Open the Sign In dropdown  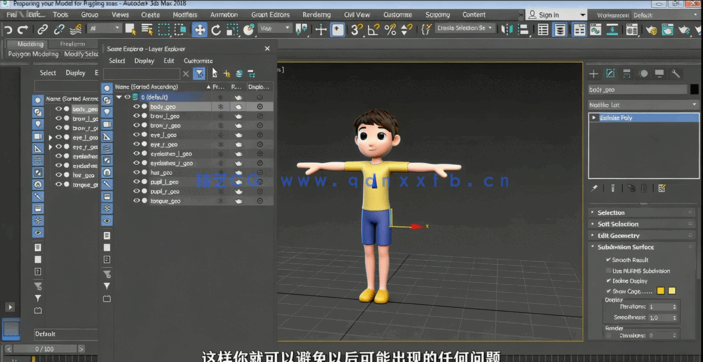556,15
